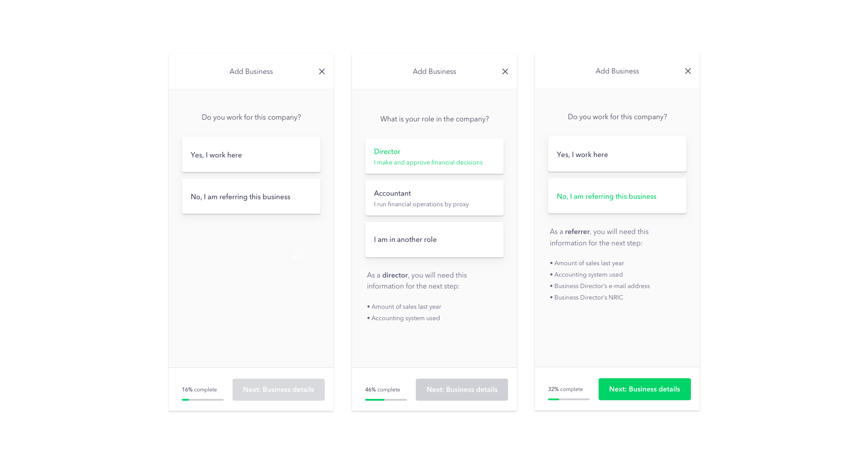Click the 16% complete progress bar
868x464 pixels.
point(203,400)
